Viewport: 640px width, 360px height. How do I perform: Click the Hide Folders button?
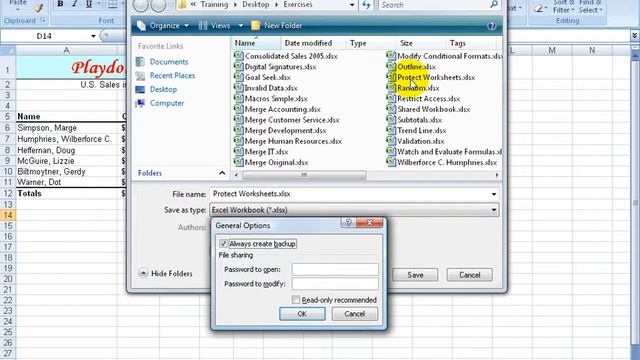[x=165, y=273]
